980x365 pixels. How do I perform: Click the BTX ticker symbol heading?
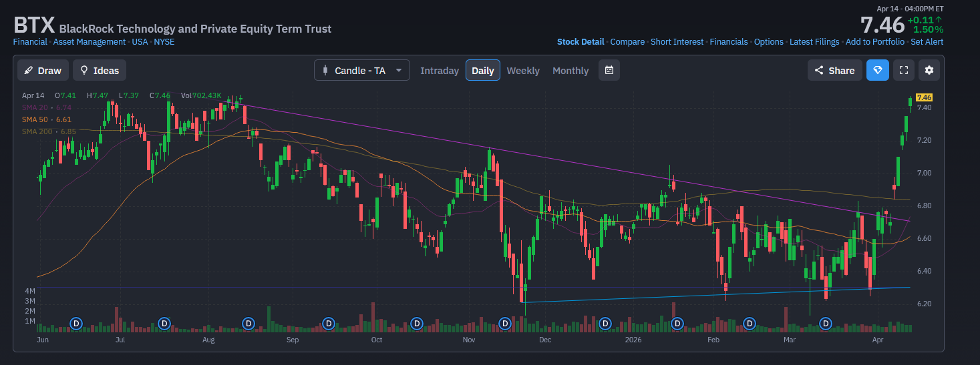pos(34,25)
